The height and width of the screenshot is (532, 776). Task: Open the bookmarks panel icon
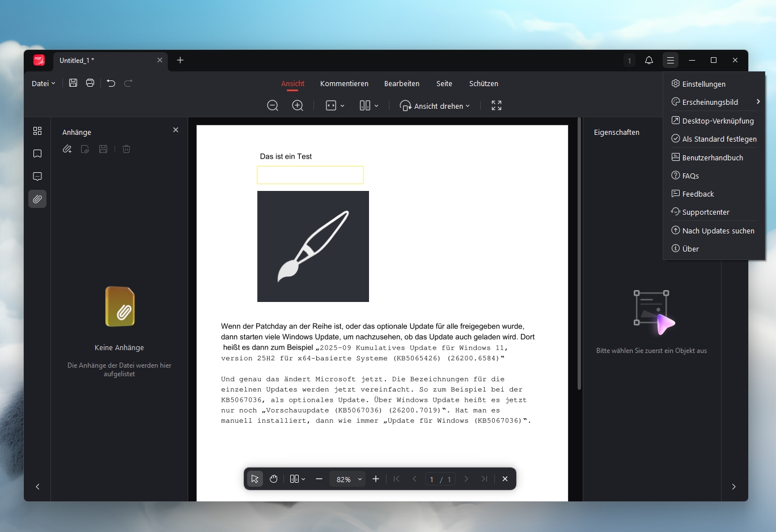(x=37, y=154)
